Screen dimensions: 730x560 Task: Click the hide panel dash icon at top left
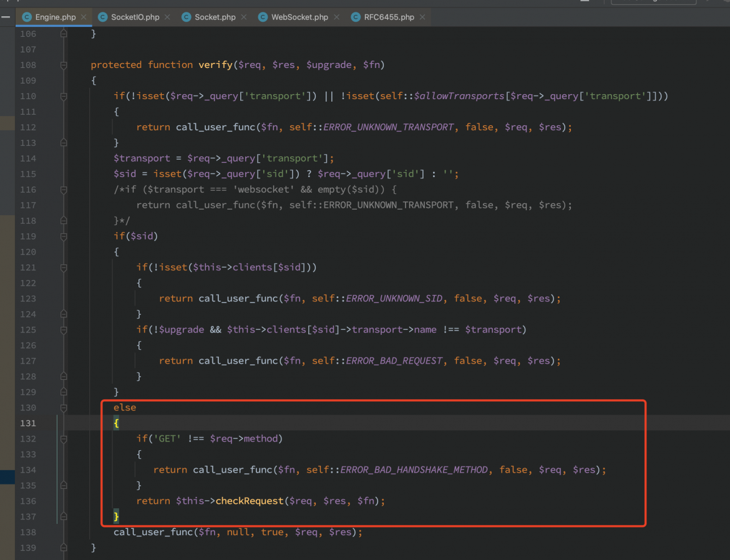point(6,17)
